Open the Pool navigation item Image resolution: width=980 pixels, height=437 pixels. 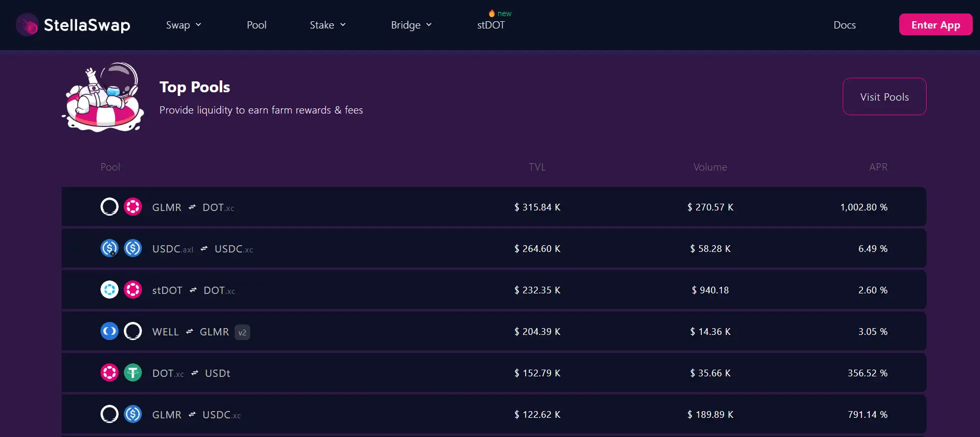coord(256,25)
